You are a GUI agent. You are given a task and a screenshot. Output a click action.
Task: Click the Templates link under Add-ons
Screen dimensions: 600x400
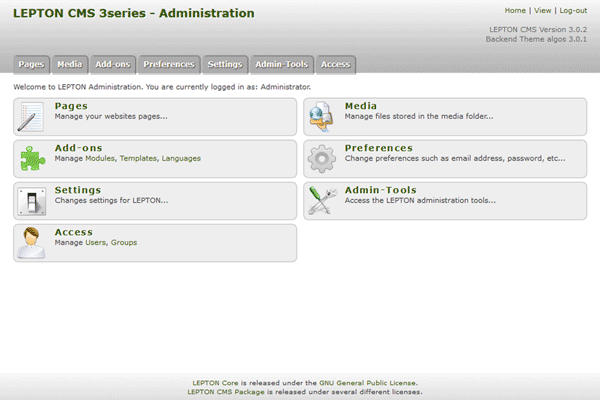click(139, 158)
